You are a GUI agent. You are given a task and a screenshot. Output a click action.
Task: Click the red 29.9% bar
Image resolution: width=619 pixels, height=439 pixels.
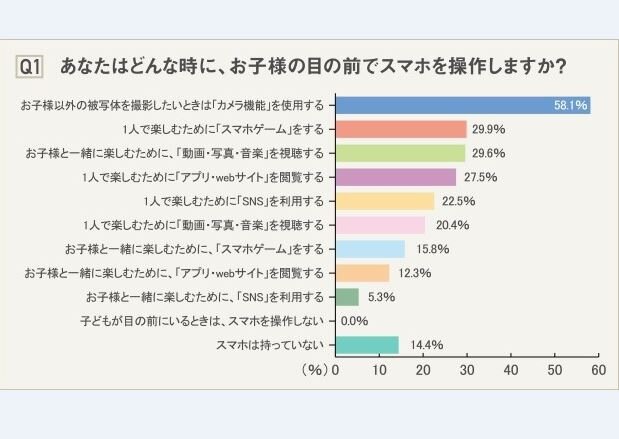pyautogui.click(x=401, y=129)
